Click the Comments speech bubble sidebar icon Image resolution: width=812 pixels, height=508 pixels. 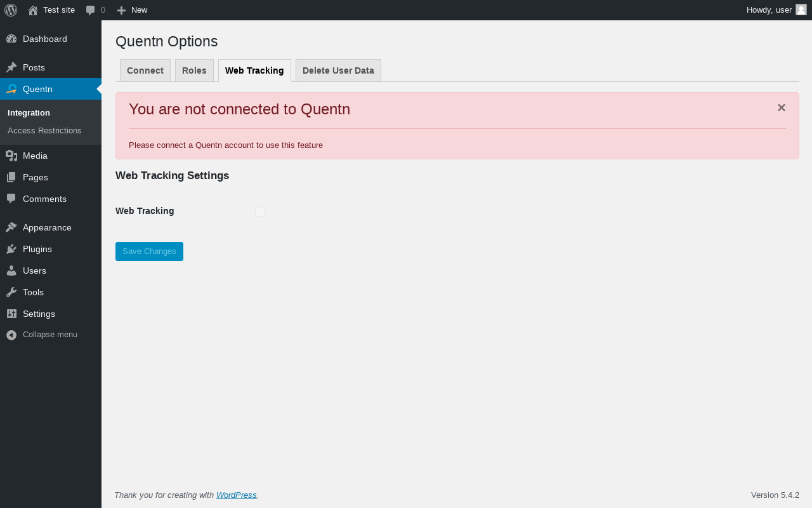click(x=11, y=199)
